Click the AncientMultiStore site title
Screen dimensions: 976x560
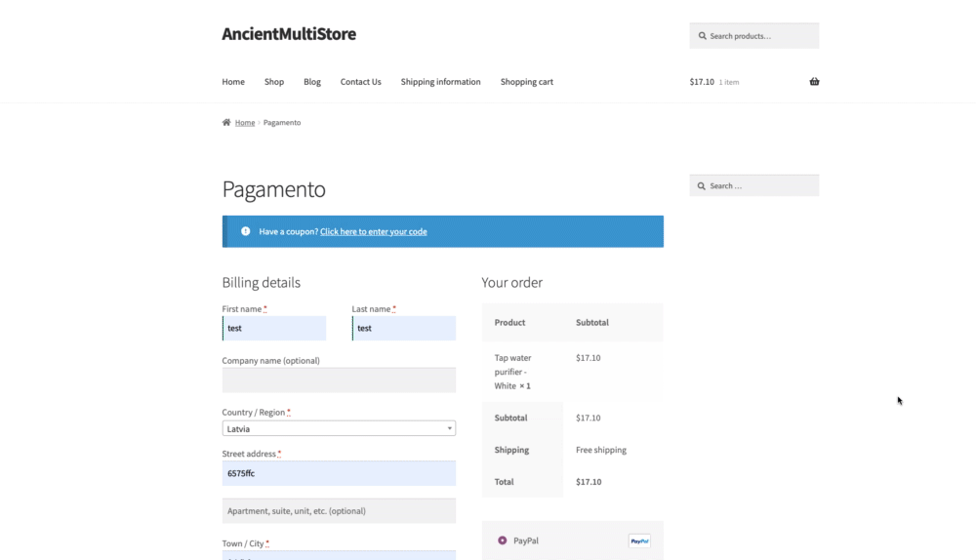(x=289, y=33)
